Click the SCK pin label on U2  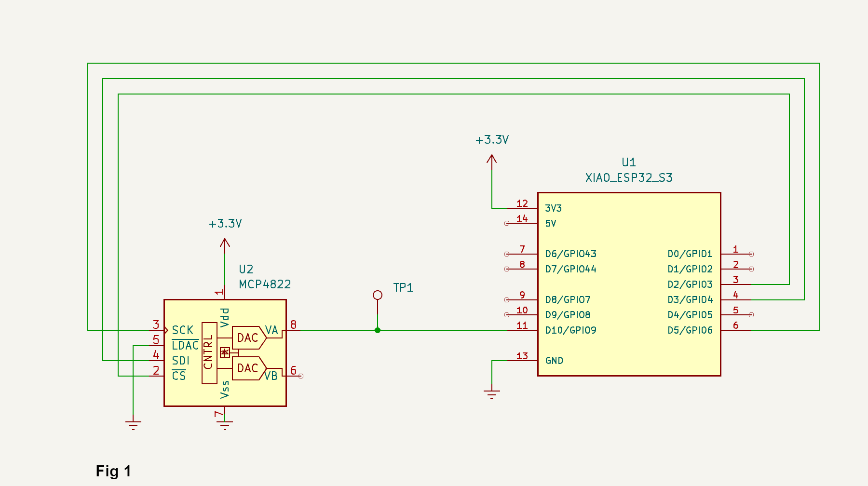coord(183,330)
